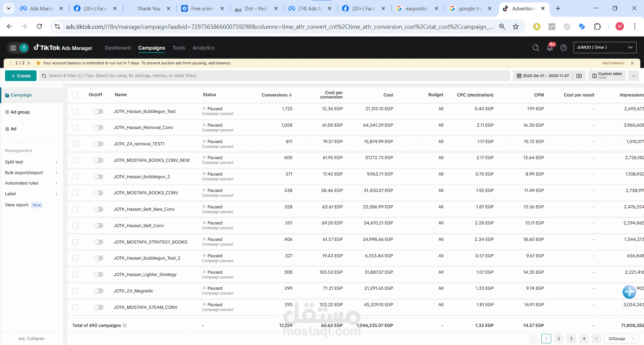Open the more options ellipsis button
The image size is (644, 345).
point(634,76)
